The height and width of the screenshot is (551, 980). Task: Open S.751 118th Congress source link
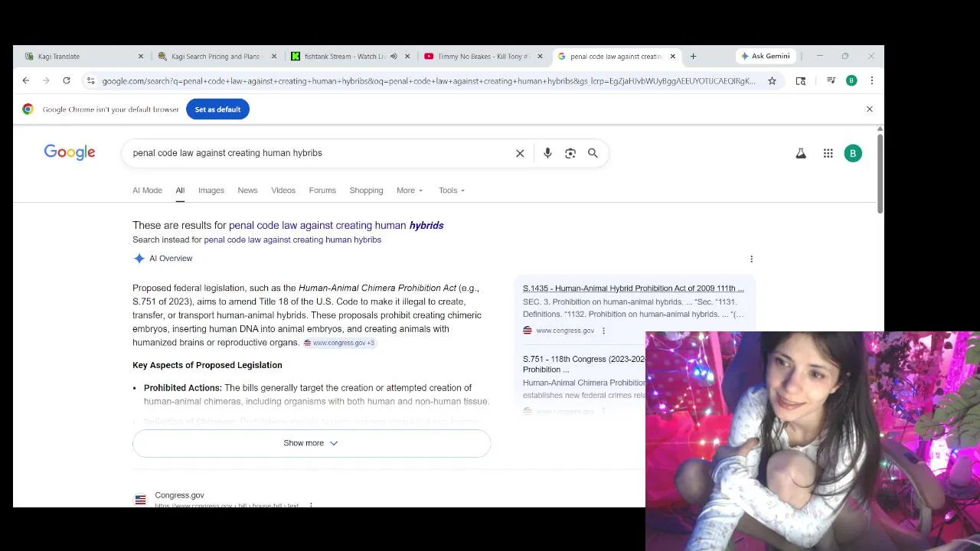click(x=584, y=364)
